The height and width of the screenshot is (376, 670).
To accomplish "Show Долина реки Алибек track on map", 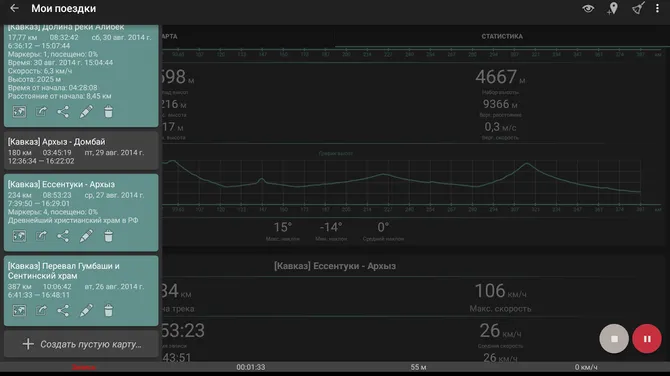I will (x=19, y=112).
